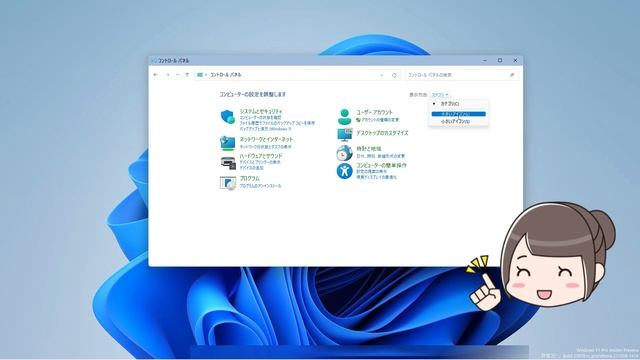This screenshot has height=360, width=640.
Task: Minimize the Control Panel window
Action: [485, 60]
